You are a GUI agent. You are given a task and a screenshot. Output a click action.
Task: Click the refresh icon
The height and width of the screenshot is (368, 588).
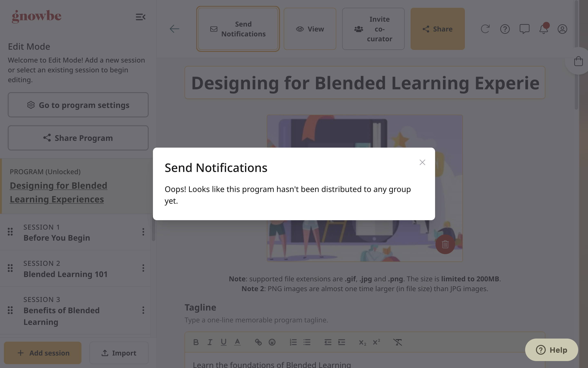point(485,29)
